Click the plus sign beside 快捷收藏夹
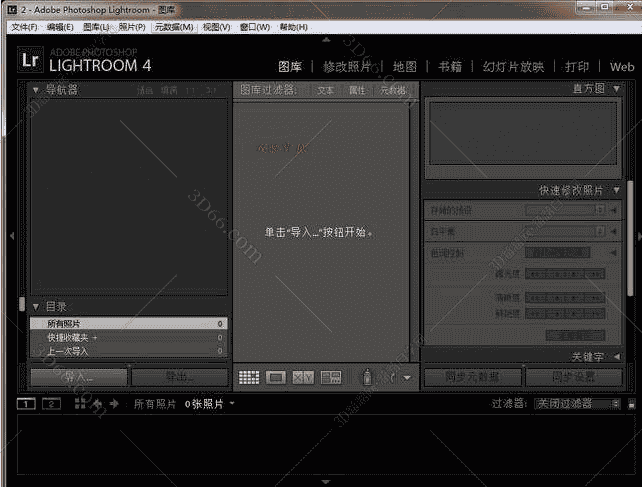 click(95, 338)
